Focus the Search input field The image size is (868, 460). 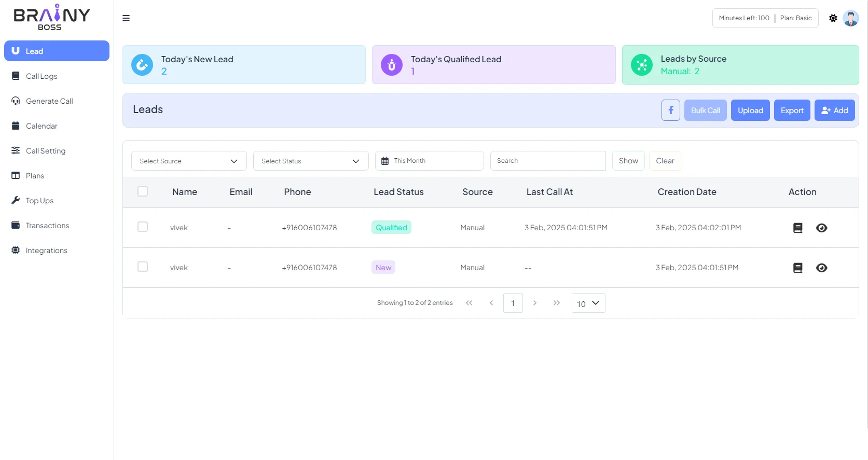click(548, 161)
